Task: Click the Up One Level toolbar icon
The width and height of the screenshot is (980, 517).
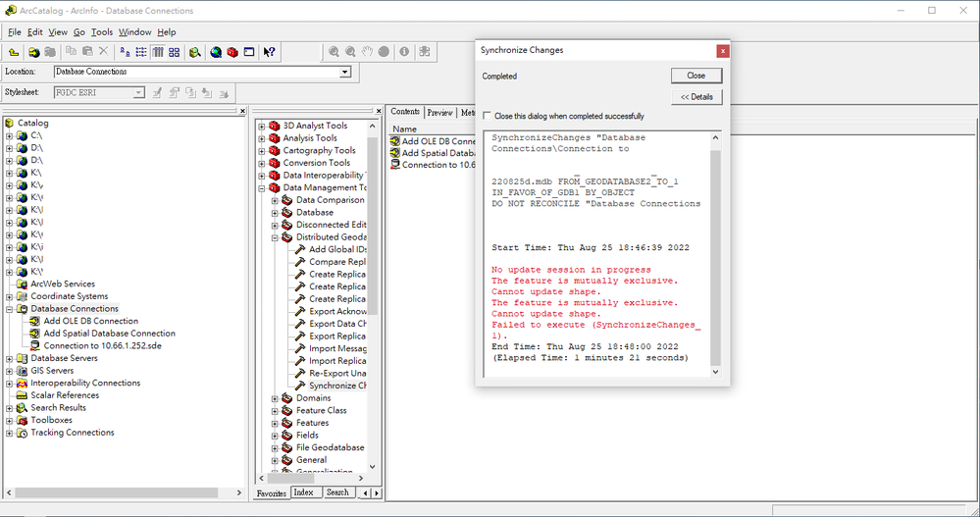Action: pos(14,52)
